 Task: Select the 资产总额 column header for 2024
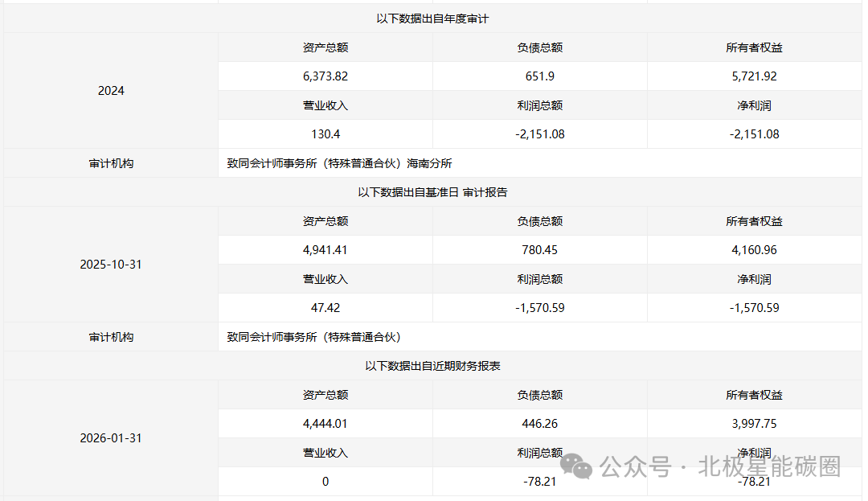coord(325,47)
